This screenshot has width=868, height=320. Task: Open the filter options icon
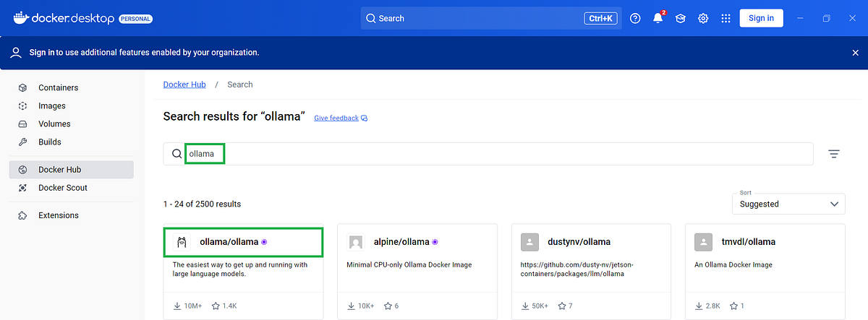[x=834, y=154]
